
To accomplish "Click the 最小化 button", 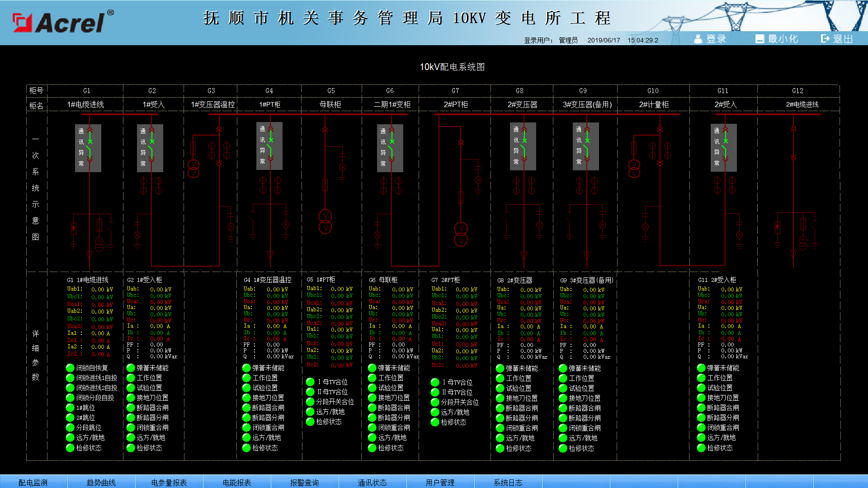I will 777,39.
